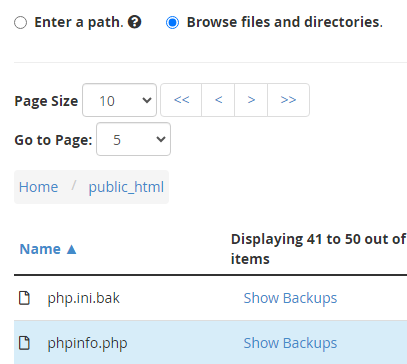The height and width of the screenshot is (364, 407).
Task: Click the 'Page Size' label
Action: point(46,101)
